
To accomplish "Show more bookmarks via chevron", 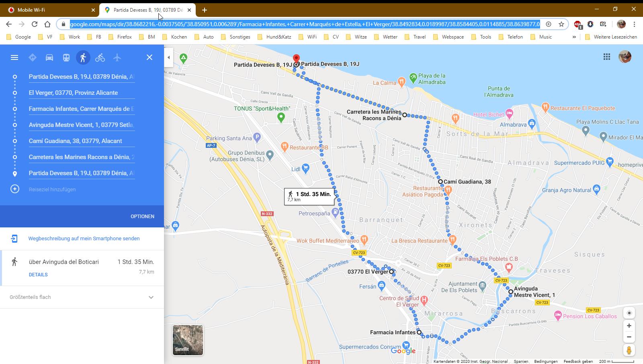I will [x=574, y=37].
